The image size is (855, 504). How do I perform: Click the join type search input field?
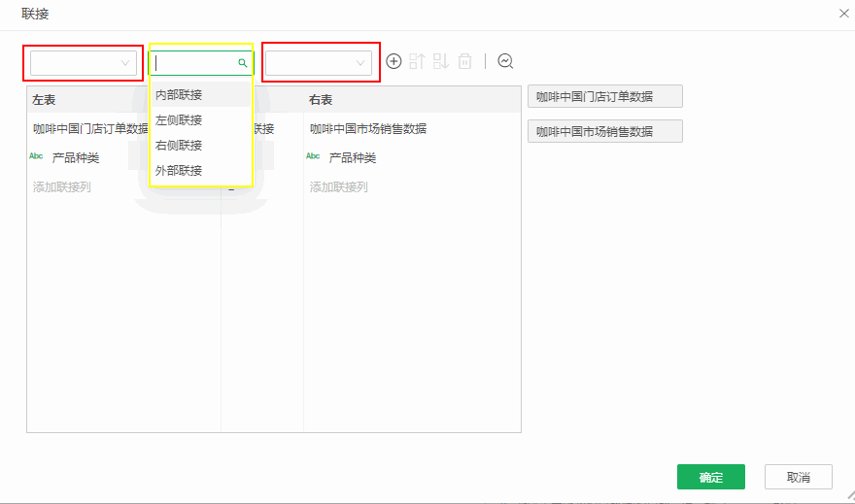(194, 63)
